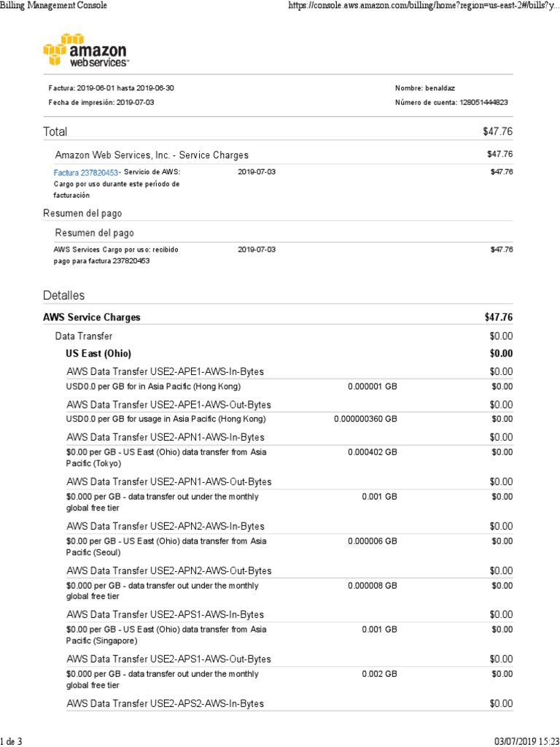Screen dimensions: 560x747
Task: Click the Amazon Web Services logo
Action: [85, 50]
